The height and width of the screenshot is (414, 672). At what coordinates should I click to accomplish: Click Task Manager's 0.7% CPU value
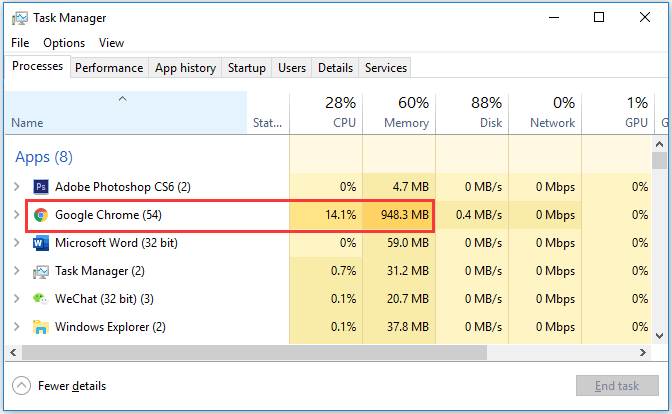[x=343, y=271]
